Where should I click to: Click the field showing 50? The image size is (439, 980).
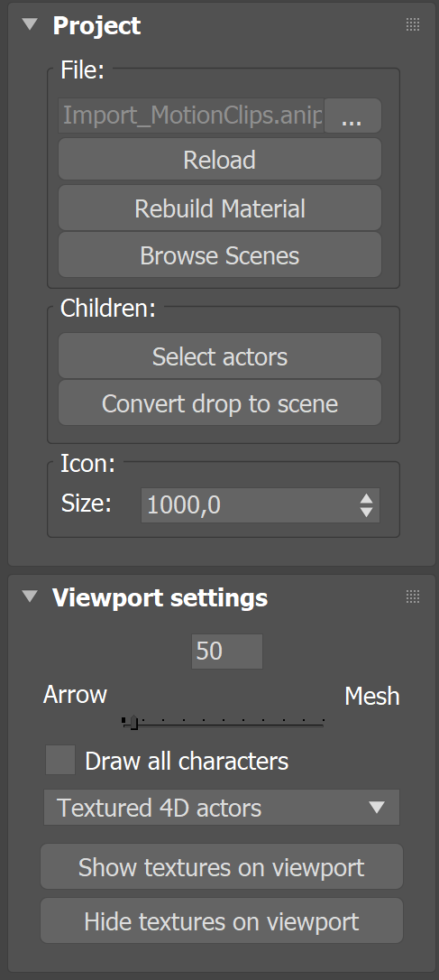pyautogui.click(x=227, y=652)
